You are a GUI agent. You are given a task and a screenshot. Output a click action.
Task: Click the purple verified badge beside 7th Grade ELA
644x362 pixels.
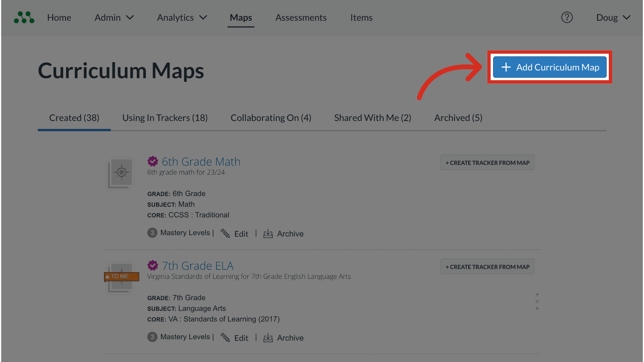tap(153, 265)
